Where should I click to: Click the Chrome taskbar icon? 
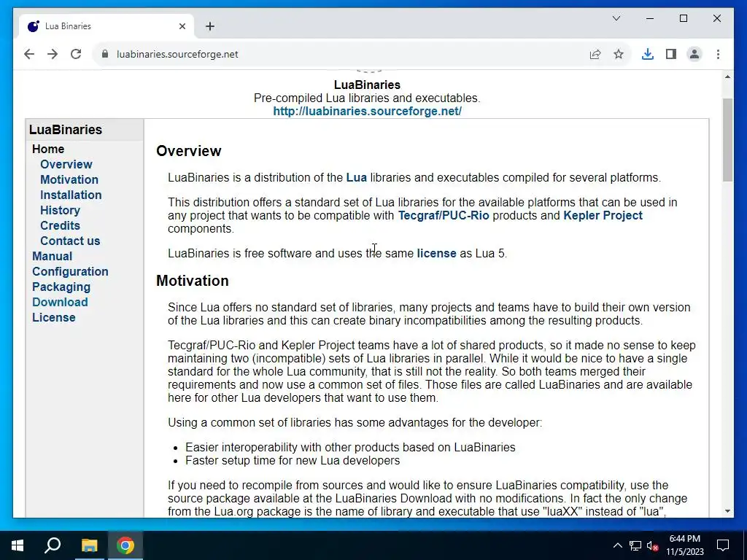[x=125, y=545]
